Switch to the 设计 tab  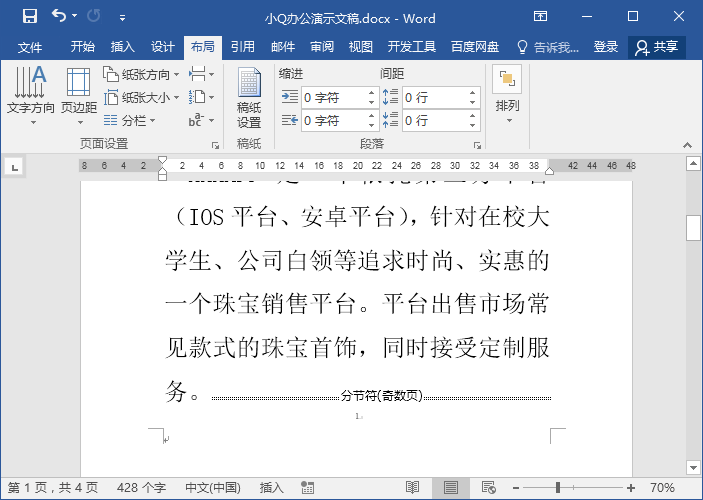(x=162, y=47)
